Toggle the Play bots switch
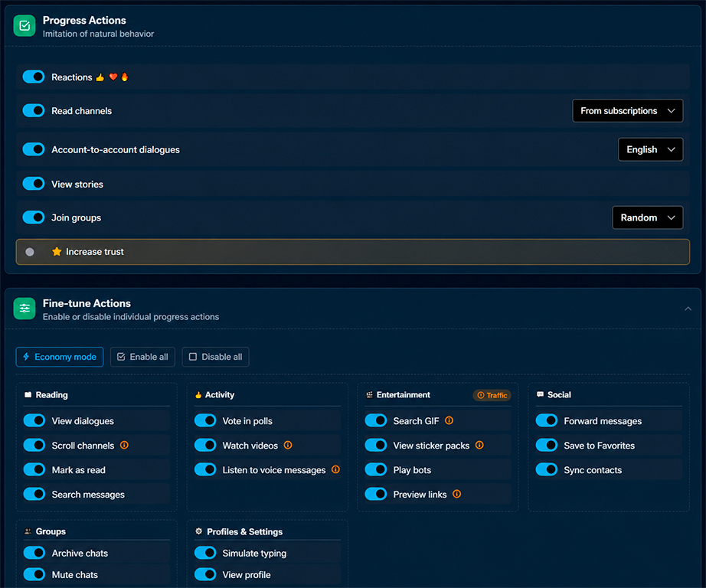This screenshot has height=588, width=706. click(376, 469)
